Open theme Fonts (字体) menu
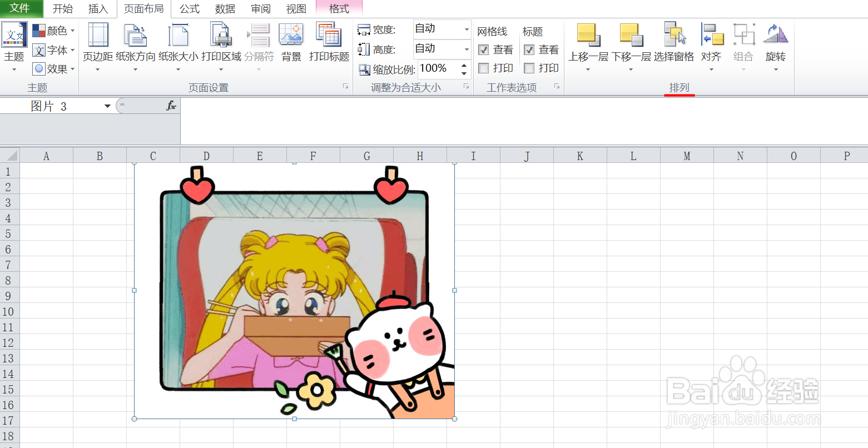This screenshot has height=448, width=868. tap(53, 50)
